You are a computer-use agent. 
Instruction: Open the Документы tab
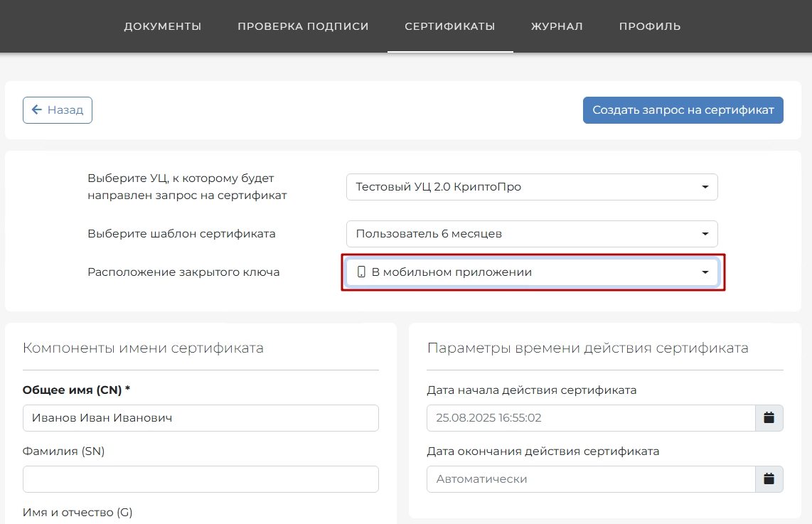163,26
